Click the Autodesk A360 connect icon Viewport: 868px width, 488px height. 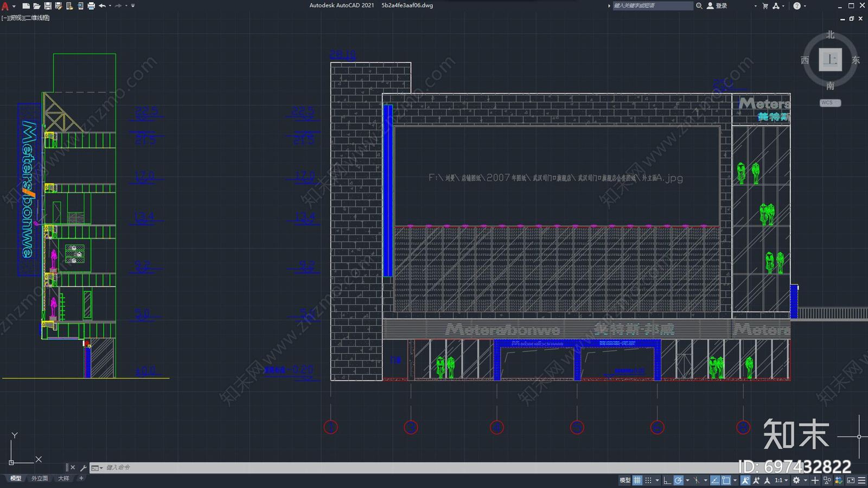pos(776,5)
